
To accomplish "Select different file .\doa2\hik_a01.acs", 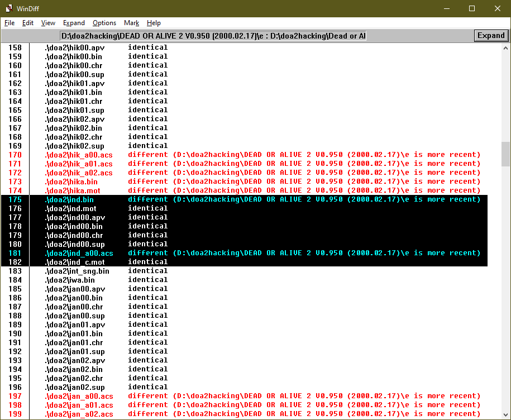I will [x=244, y=164].
